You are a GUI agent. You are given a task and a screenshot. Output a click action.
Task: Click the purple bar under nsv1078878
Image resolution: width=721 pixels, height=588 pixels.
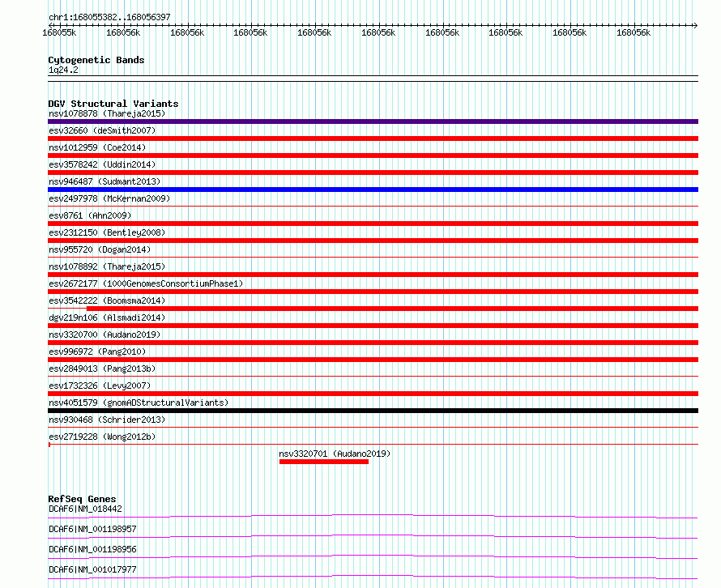[x=373, y=121]
